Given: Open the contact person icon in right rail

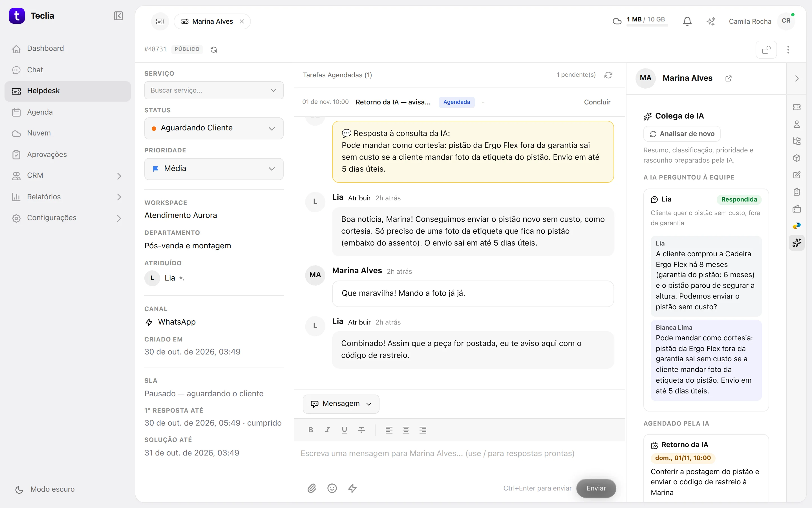Looking at the screenshot, I should (796, 124).
